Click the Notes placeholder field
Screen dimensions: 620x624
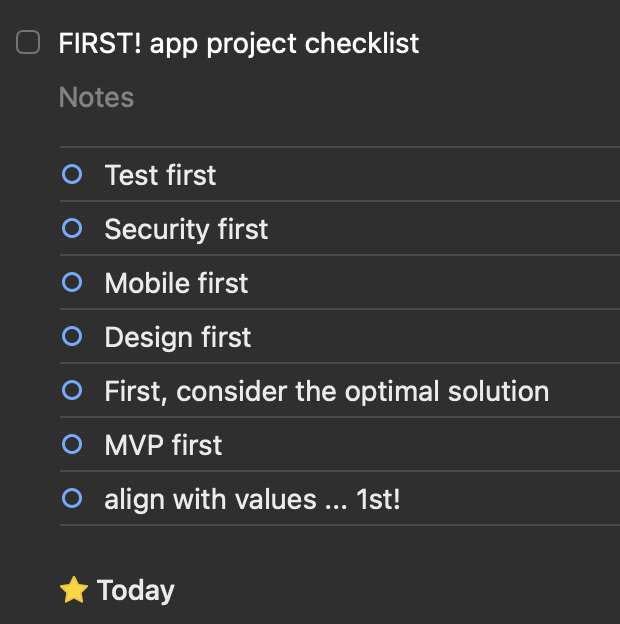(x=97, y=98)
